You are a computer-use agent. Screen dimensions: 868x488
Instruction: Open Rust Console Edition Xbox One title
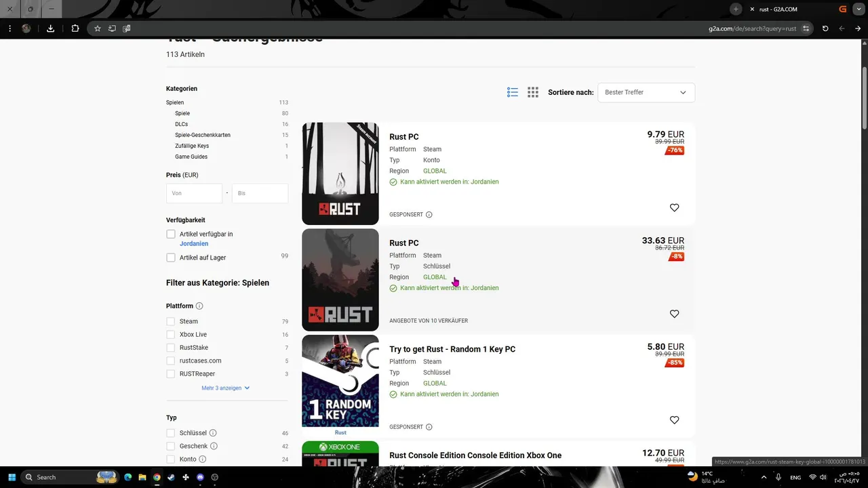click(475, 455)
